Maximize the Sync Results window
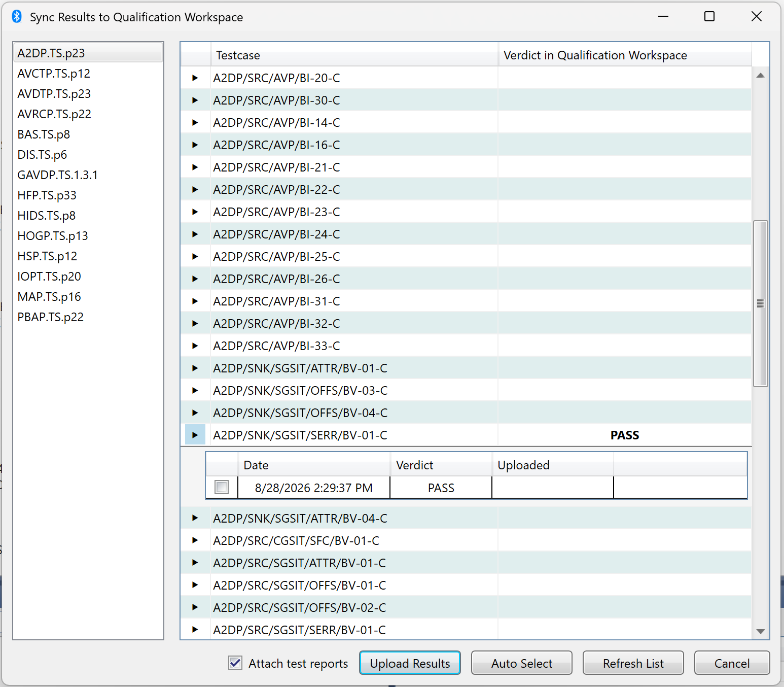Image resolution: width=784 pixels, height=687 pixels. [x=709, y=16]
